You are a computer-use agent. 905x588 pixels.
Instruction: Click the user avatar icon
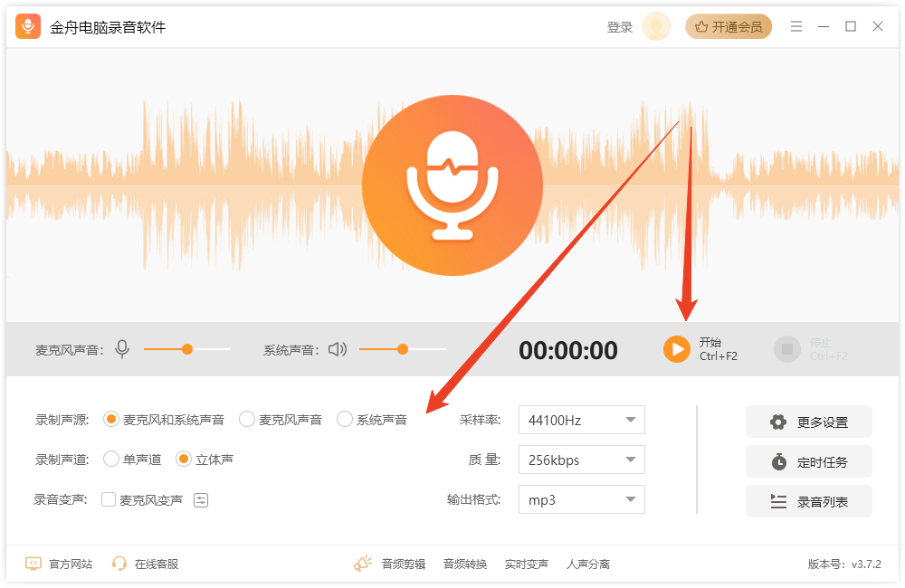click(655, 26)
